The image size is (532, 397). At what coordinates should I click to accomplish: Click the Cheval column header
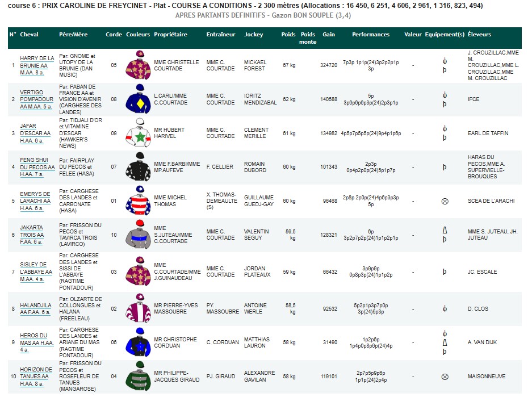(x=29, y=35)
